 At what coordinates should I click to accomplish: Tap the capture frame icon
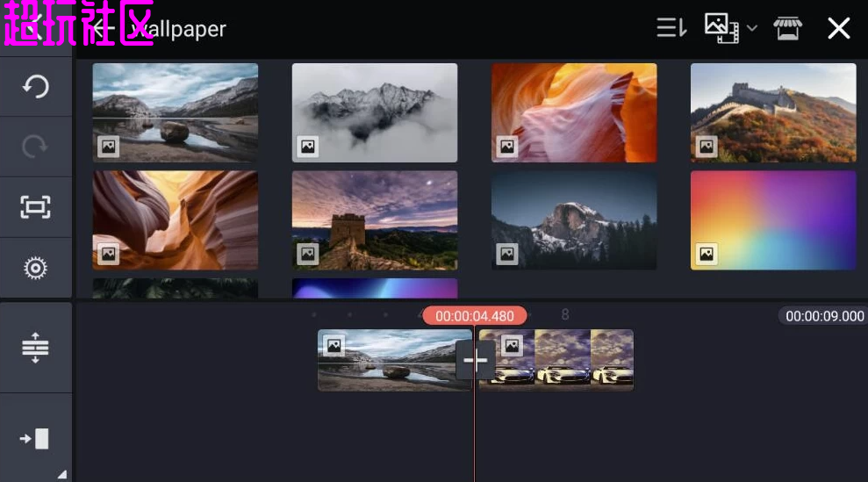click(x=35, y=207)
